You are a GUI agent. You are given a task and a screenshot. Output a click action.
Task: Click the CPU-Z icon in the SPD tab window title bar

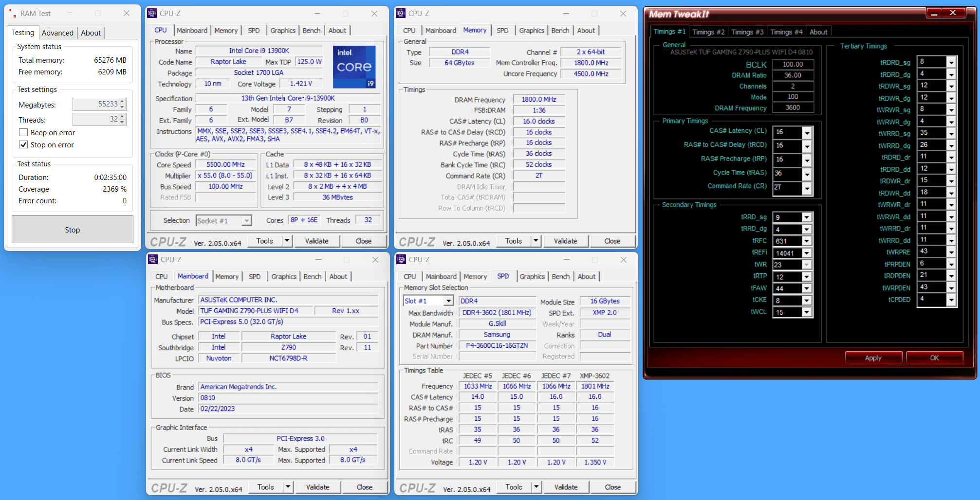[x=401, y=260]
